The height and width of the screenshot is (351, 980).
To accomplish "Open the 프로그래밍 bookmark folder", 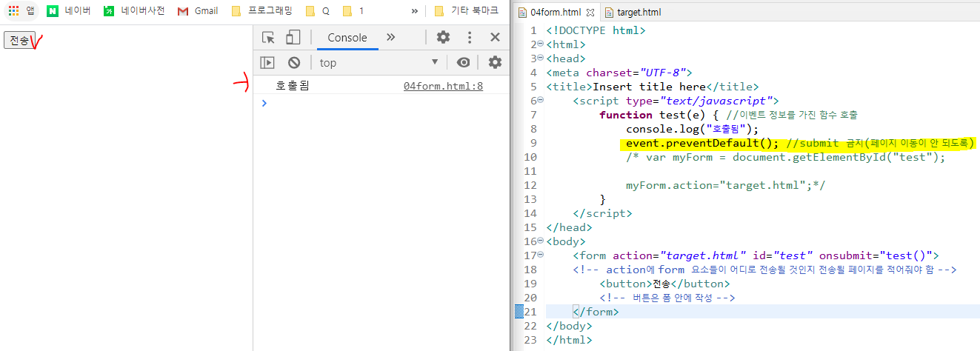I will point(261,11).
